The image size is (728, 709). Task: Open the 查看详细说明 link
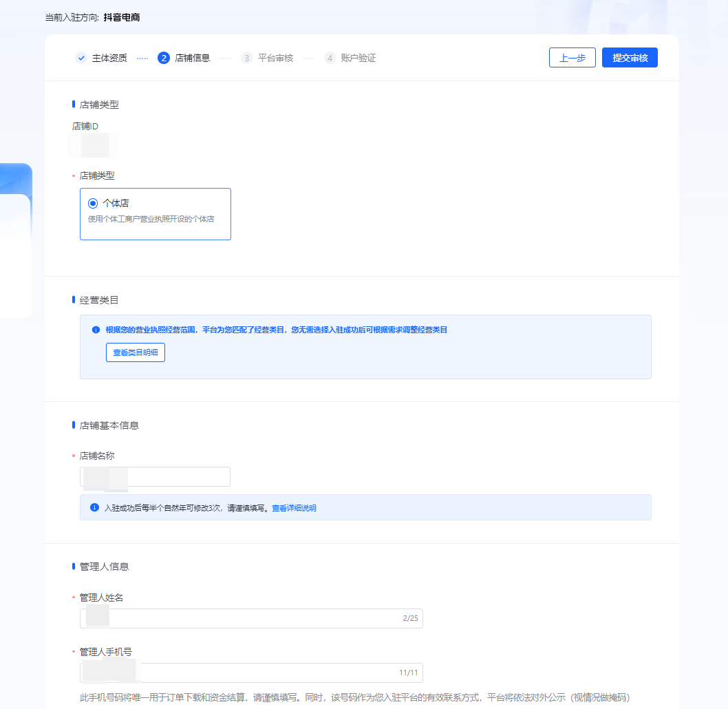click(294, 508)
